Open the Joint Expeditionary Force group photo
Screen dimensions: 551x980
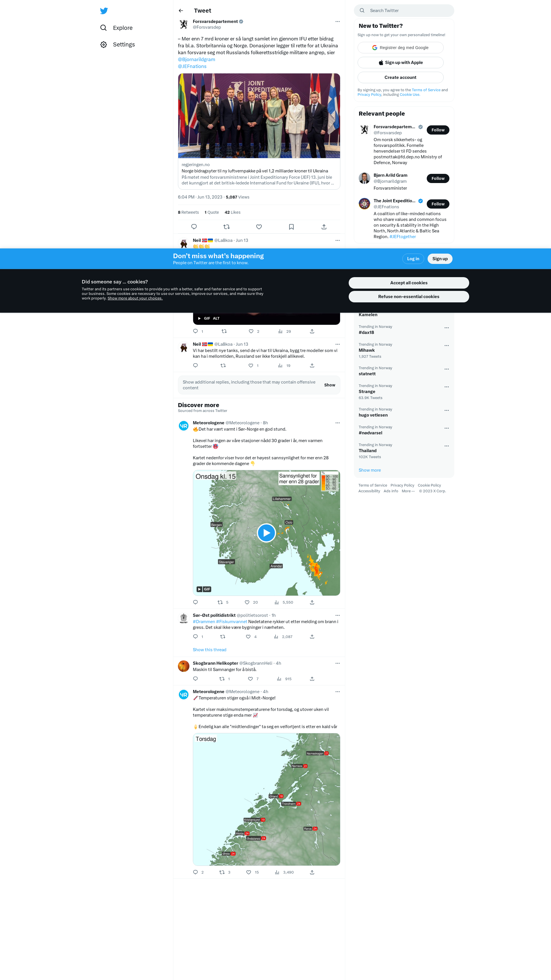tap(259, 116)
